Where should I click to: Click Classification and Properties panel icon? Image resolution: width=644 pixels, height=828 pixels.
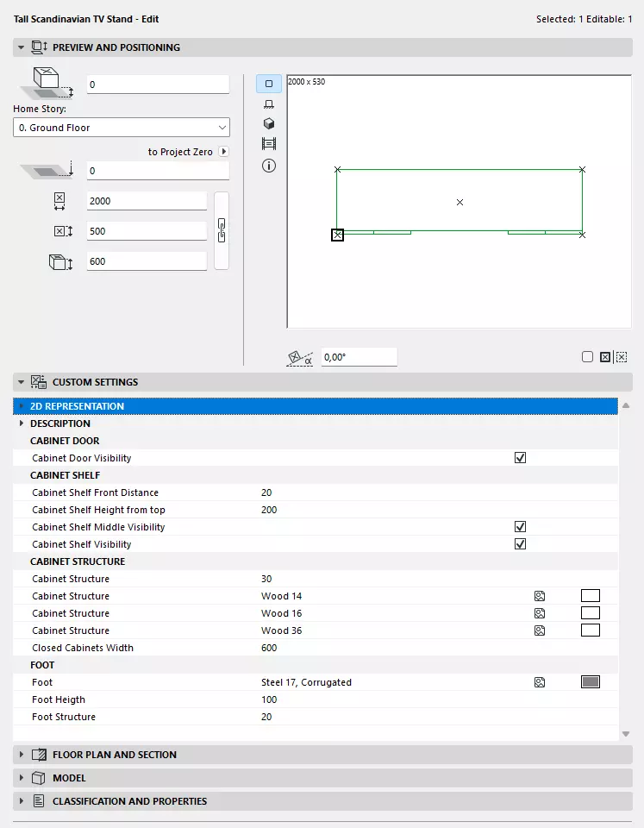(x=39, y=801)
